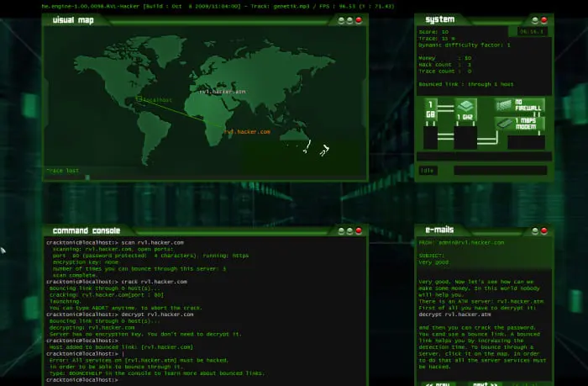Close the visual map window with red button
The image size is (588, 386).
359,20
